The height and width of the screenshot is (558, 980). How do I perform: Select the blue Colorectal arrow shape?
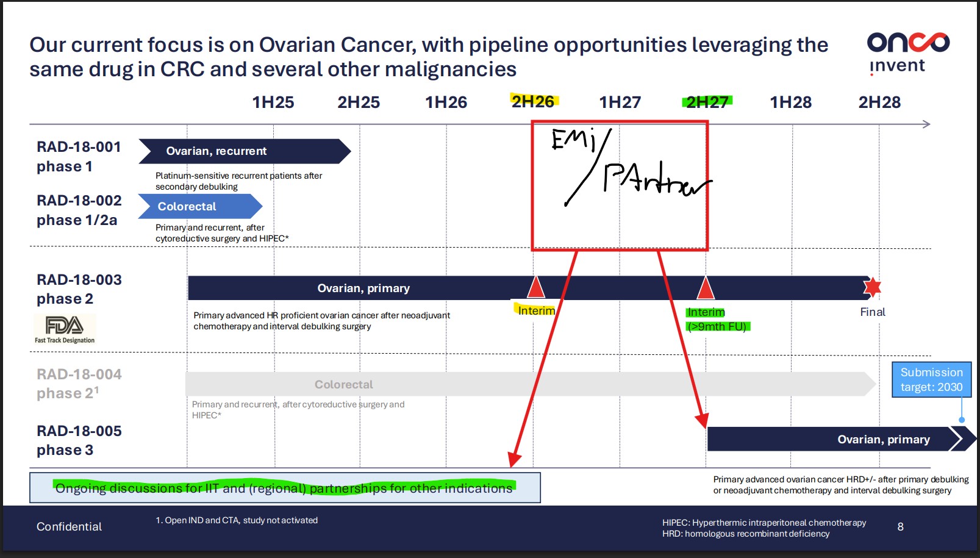(x=199, y=206)
